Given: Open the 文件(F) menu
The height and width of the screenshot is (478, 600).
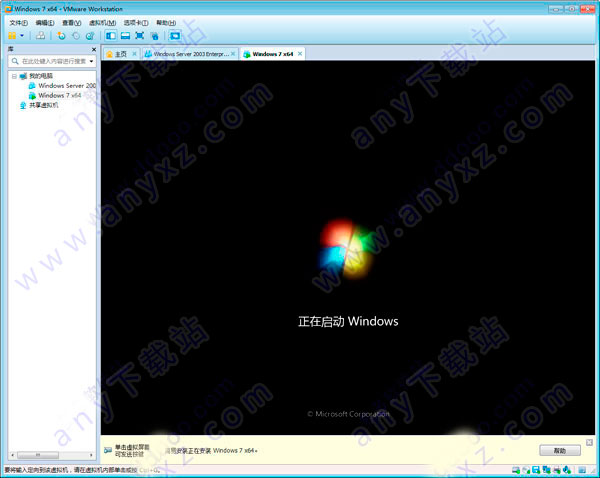Looking at the screenshot, I should [x=18, y=23].
